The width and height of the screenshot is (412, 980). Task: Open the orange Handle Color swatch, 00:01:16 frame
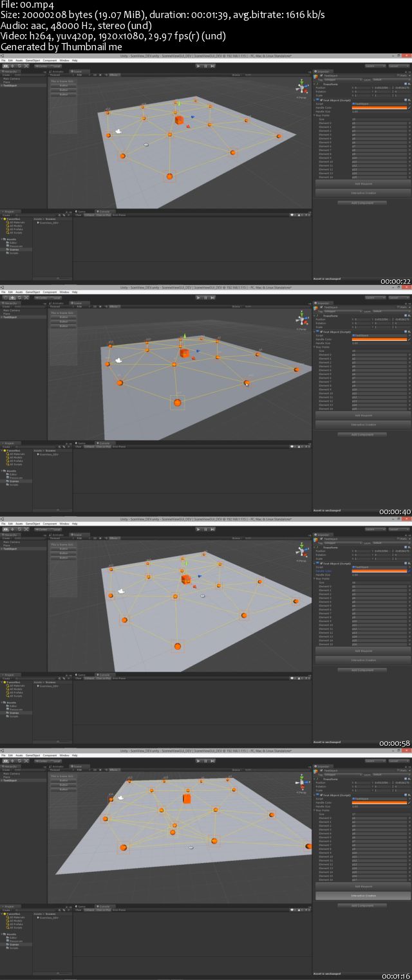click(x=379, y=802)
